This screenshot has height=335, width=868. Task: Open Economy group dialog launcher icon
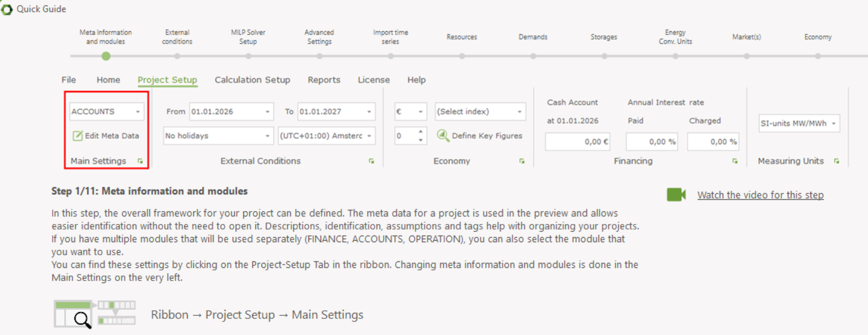(522, 161)
